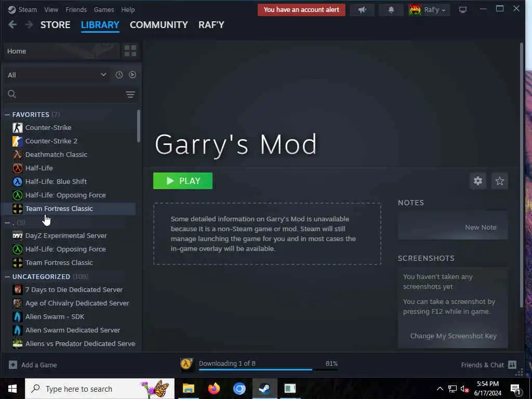Viewport: 532px width, 399px height.
Task: Click DayZ Experimental Server icon
Action: pyautogui.click(x=18, y=235)
